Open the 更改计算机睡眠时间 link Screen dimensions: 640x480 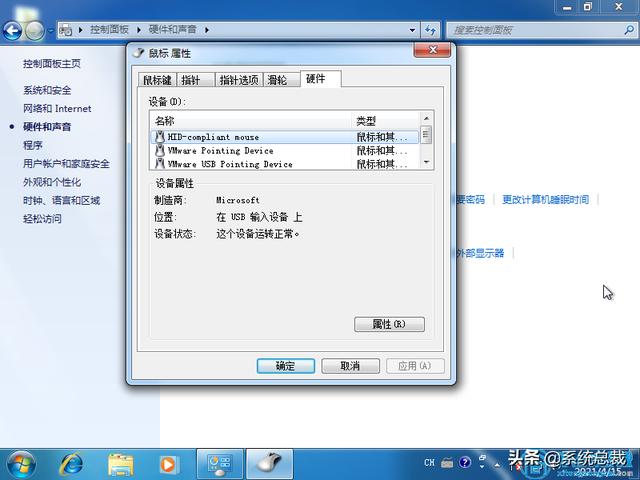(x=545, y=200)
